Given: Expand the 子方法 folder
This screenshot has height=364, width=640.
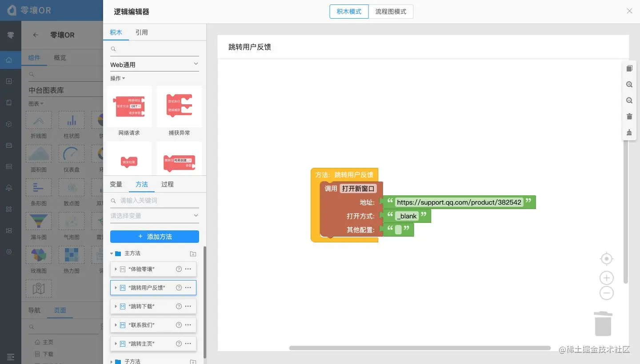Looking at the screenshot, I should click(x=112, y=362).
